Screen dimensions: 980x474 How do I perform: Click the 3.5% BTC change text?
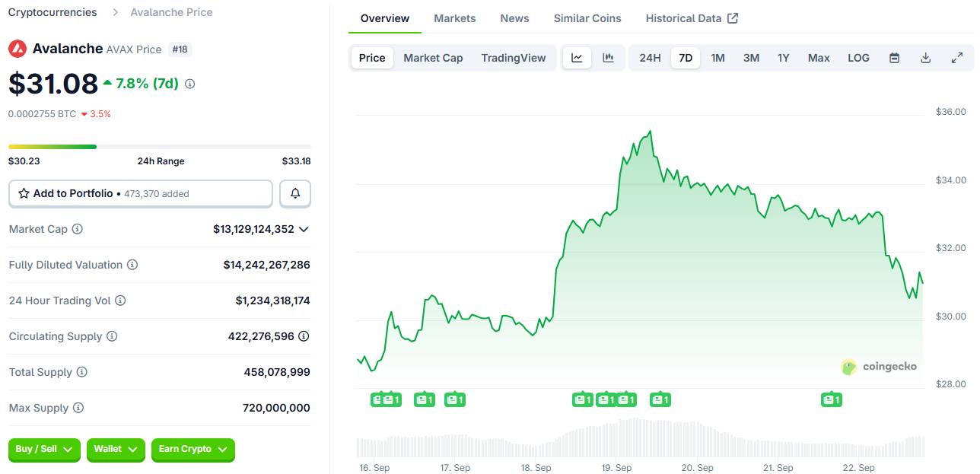100,114
